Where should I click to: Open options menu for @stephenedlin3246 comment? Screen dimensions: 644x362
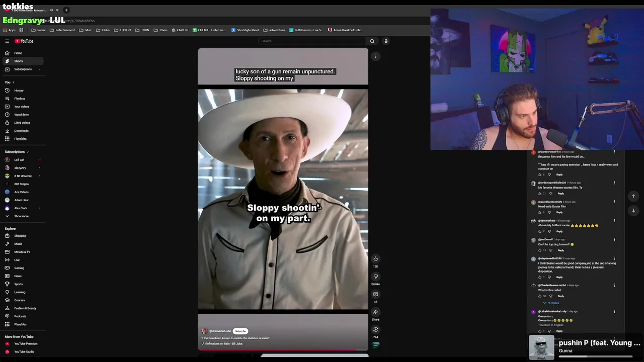pyautogui.click(x=614, y=258)
